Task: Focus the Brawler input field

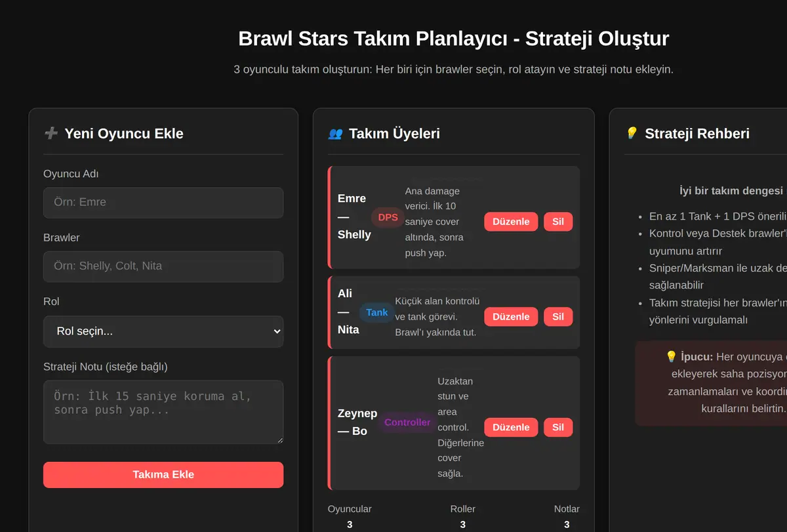Action: pos(163,266)
